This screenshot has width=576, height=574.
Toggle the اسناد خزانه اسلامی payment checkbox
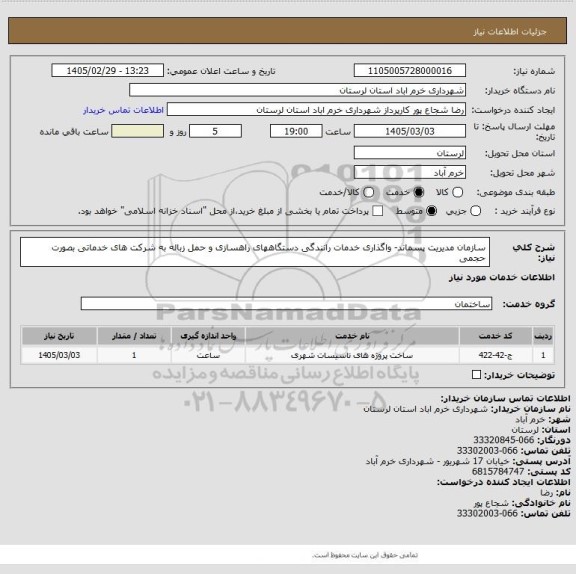tap(378, 211)
